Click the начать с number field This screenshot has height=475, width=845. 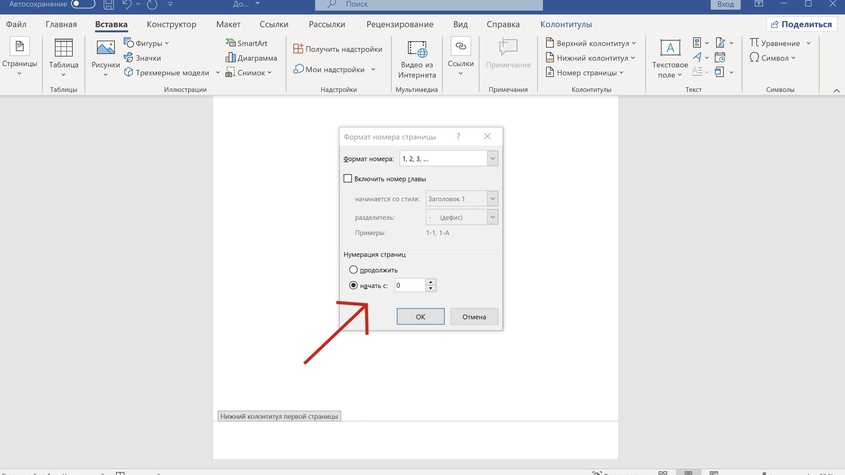pyautogui.click(x=409, y=285)
